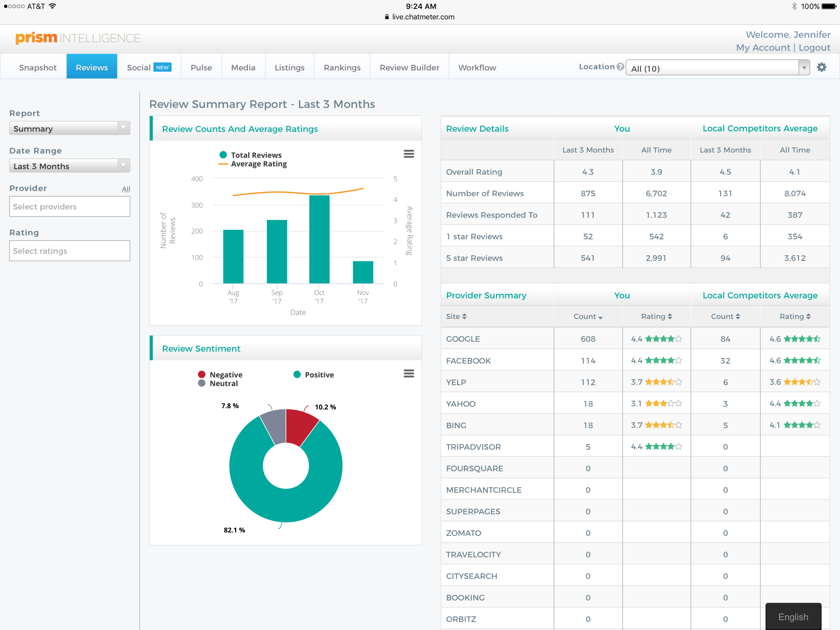Click the All link next to Provider
This screenshot has width=840, height=630.
126,189
